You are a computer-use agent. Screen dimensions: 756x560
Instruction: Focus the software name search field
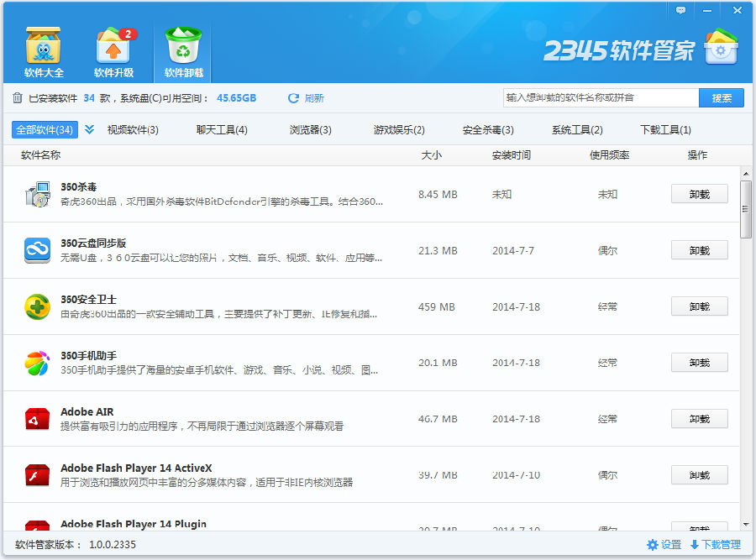(601, 98)
